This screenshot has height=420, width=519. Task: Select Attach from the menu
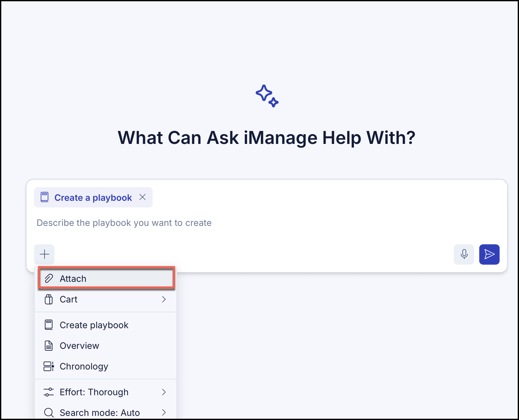(x=106, y=278)
